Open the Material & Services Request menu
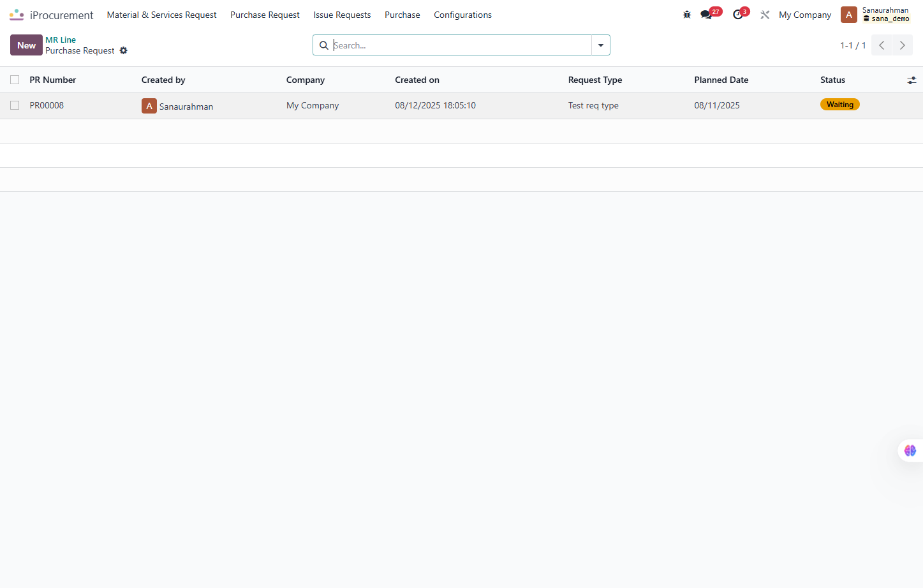The width and height of the screenshot is (923, 588). coord(161,15)
